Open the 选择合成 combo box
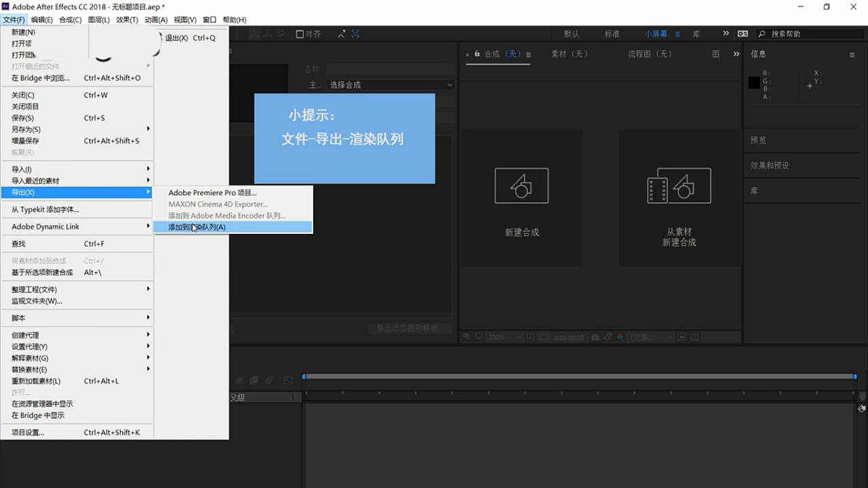 (390, 85)
